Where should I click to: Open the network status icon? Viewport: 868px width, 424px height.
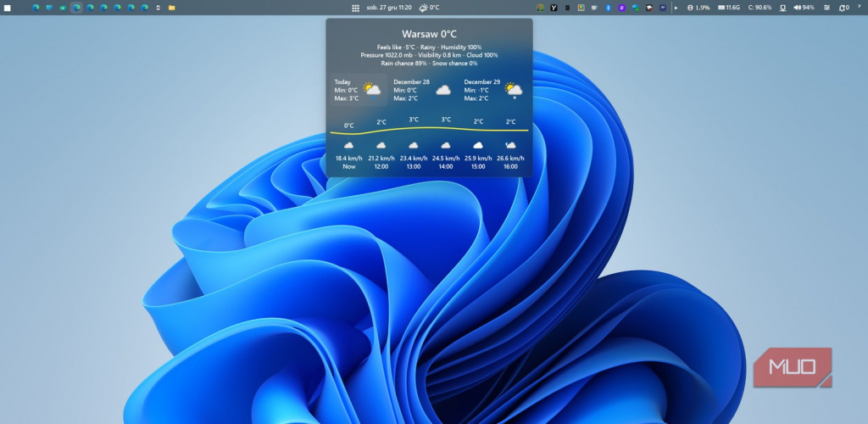[x=782, y=8]
